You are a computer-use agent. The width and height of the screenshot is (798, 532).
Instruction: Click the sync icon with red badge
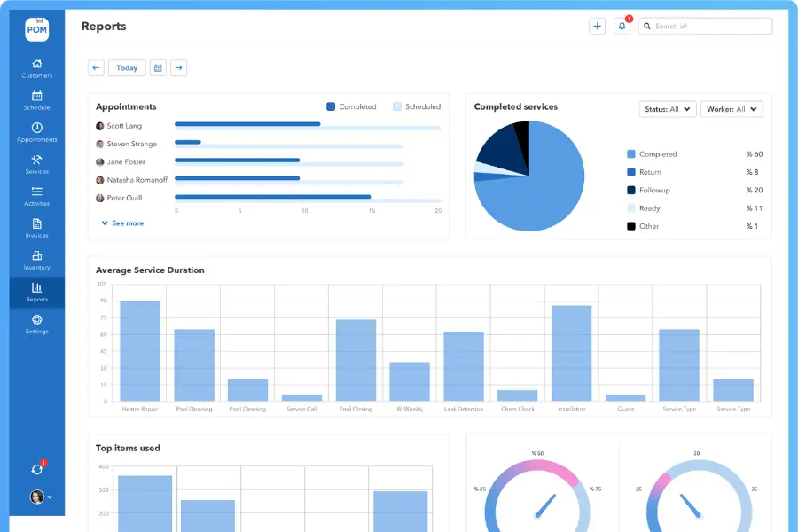coord(37,469)
